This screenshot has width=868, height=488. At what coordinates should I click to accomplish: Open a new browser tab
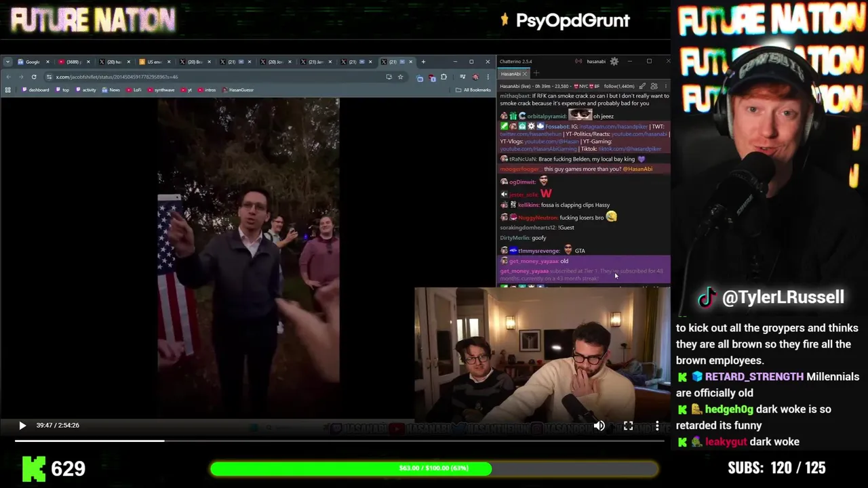coord(423,62)
